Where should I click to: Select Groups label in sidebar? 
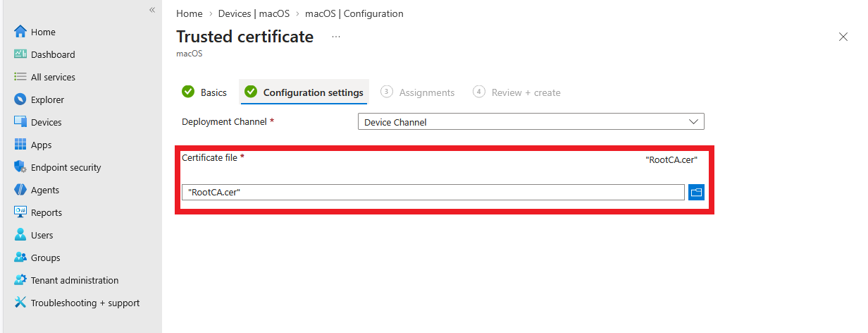point(46,258)
